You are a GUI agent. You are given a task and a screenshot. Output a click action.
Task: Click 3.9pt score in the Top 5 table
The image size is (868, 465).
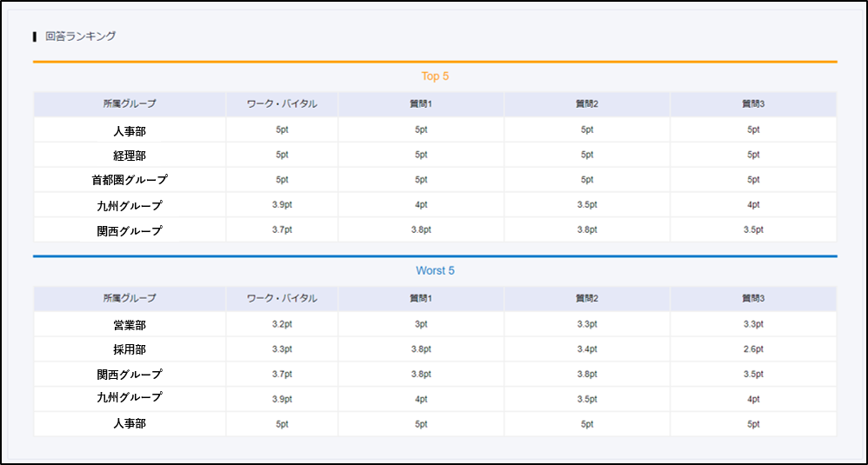[282, 205]
